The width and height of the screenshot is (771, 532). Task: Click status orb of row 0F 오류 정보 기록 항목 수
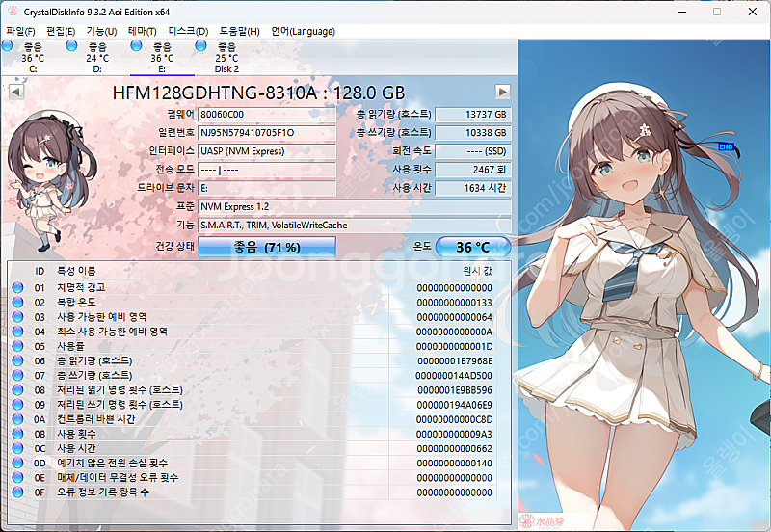click(18, 492)
